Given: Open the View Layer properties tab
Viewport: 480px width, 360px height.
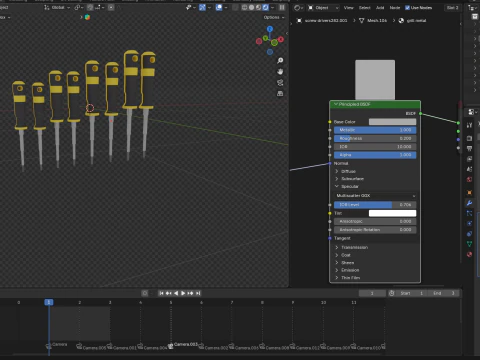Looking at the screenshot, I should (469, 159).
